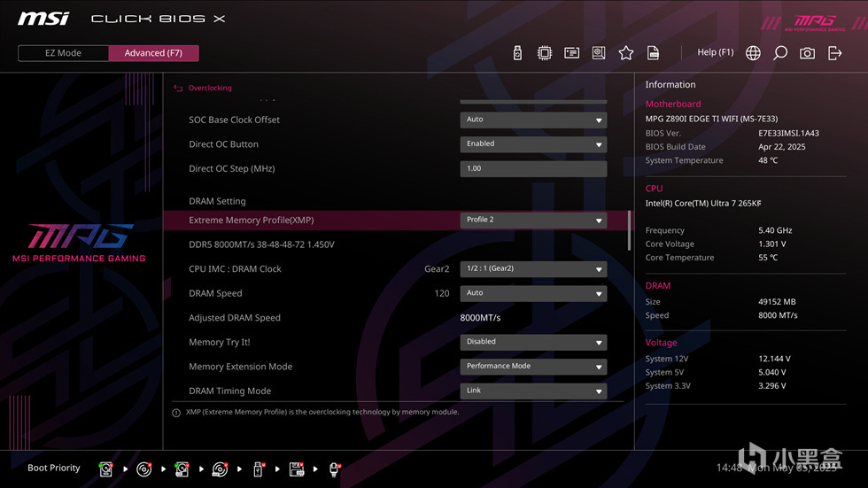Click the DRAM Setting section heading
Viewport: 868px width, 488px height.
coord(217,201)
